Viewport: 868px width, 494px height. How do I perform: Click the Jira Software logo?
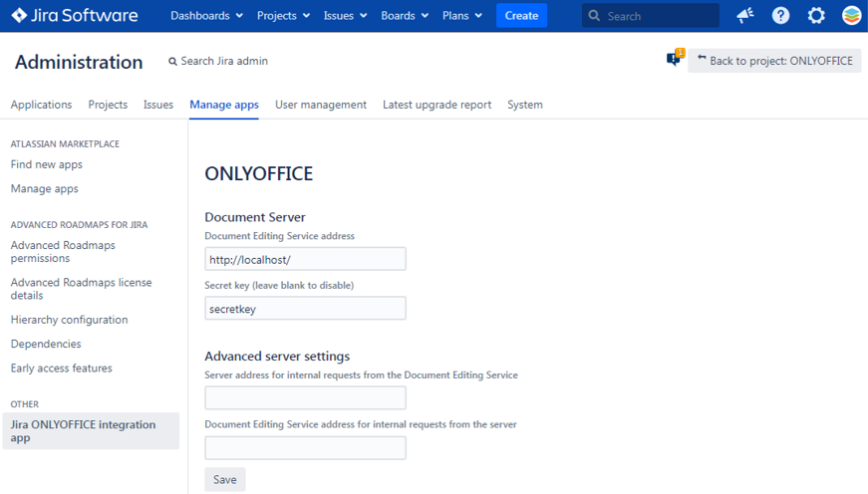[x=75, y=16]
